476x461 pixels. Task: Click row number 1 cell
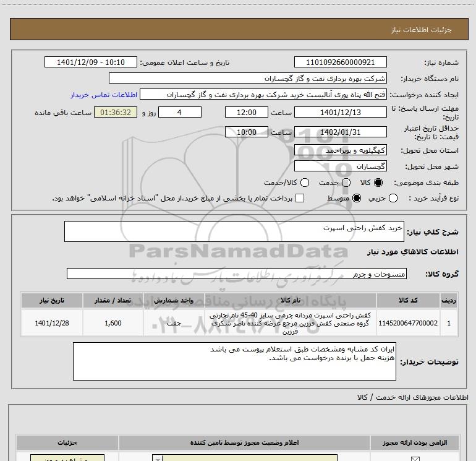tap(449, 323)
